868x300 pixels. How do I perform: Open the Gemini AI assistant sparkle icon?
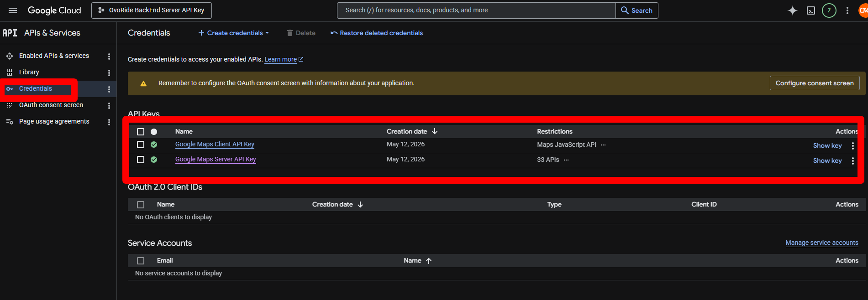tap(793, 10)
